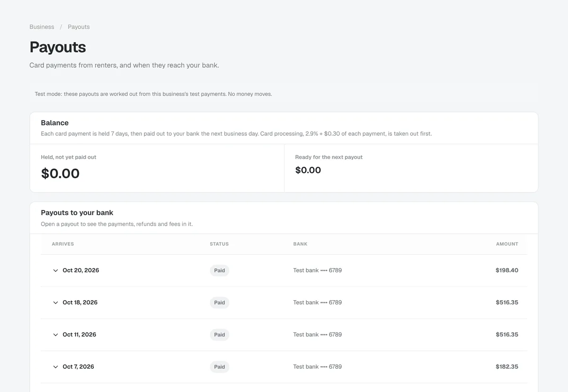Click the Held, not yet paid out label
Image resolution: width=568 pixels, height=392 pixels.
coord(69,157)
